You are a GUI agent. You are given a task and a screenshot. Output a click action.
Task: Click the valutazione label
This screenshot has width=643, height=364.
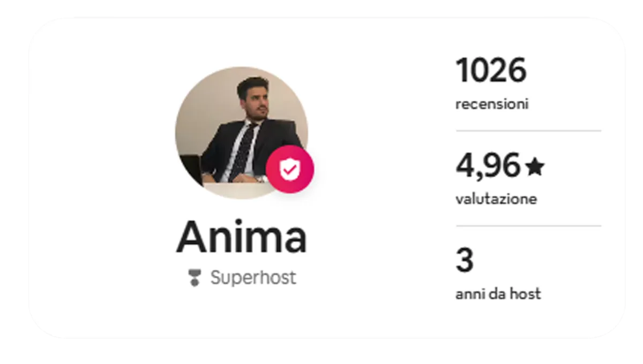click(496, 199)
